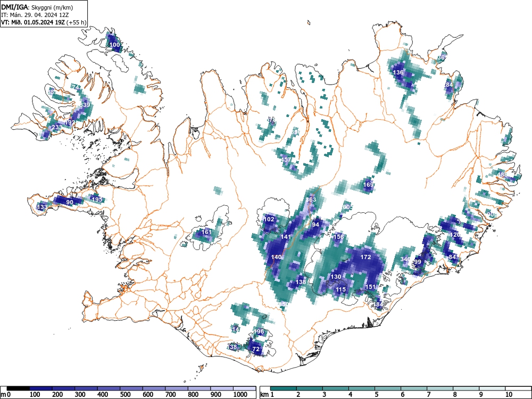Screen dimensions: 532x399
Task: Click the map visibility value '130'
Action: [336, 277]
